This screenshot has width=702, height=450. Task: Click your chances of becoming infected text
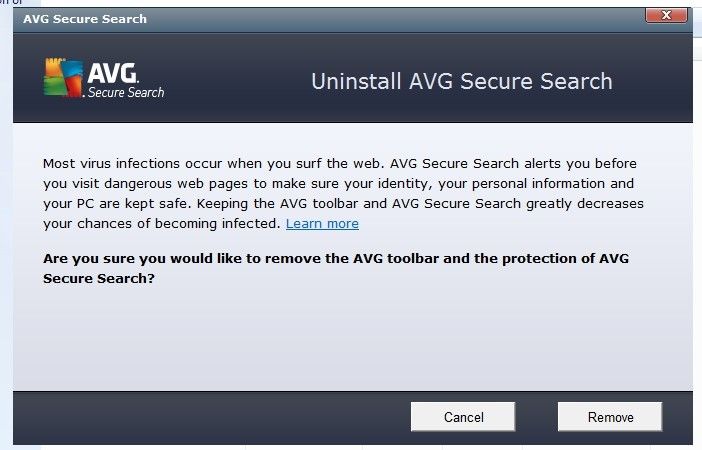coord(162,223)
